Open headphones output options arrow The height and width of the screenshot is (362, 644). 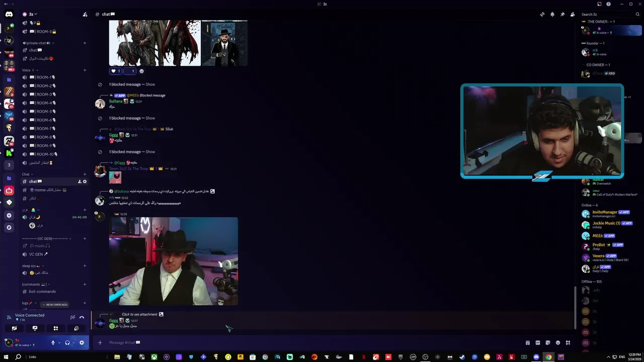pyautogui.click(x=73, y=343)
